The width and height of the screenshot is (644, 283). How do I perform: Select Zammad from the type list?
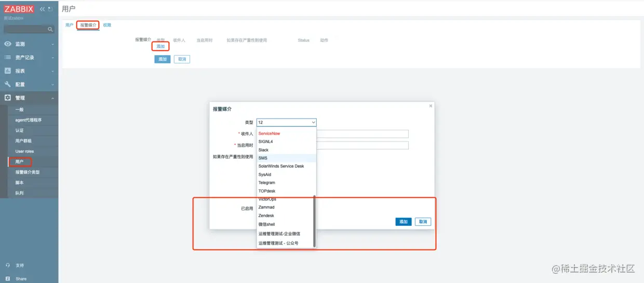pyautogui.click(x=285, y=208)
